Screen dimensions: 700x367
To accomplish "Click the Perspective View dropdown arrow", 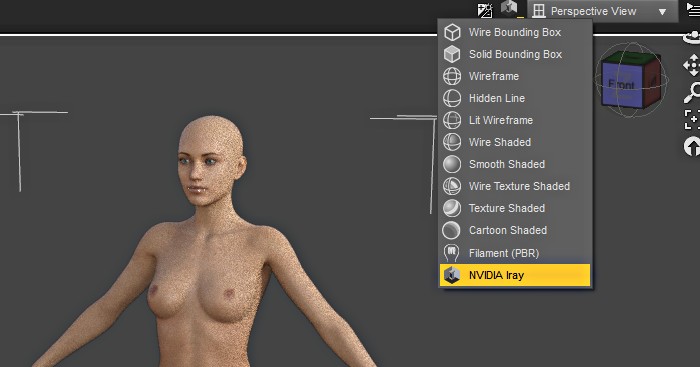I will coord(662,12).
